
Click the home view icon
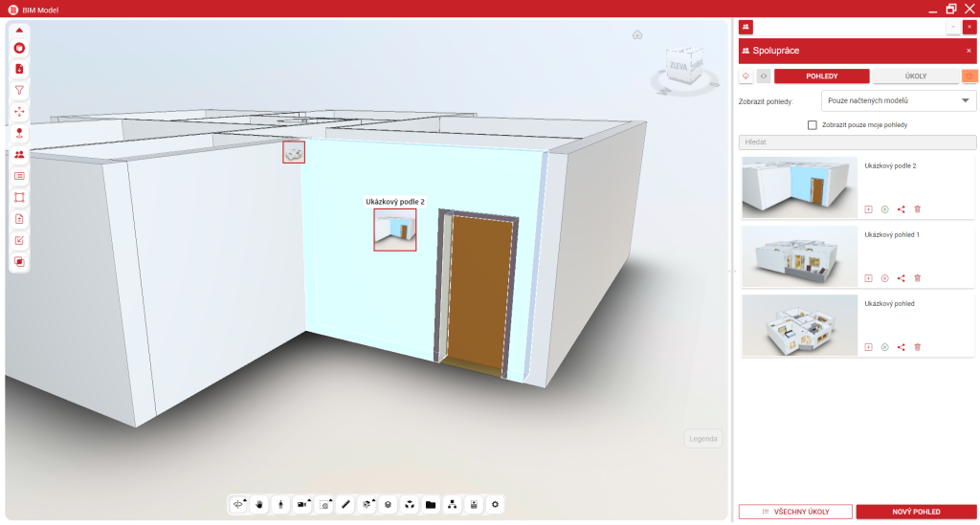click(637, 35)
